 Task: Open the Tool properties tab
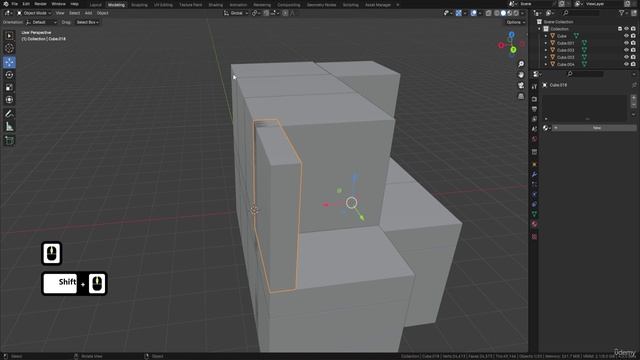[534, 87]
